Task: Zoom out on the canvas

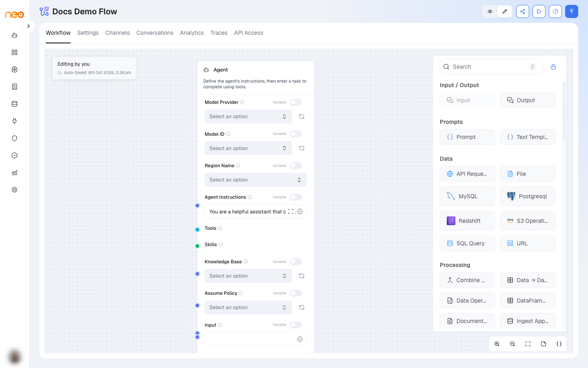Action: [x=512, y=344]
